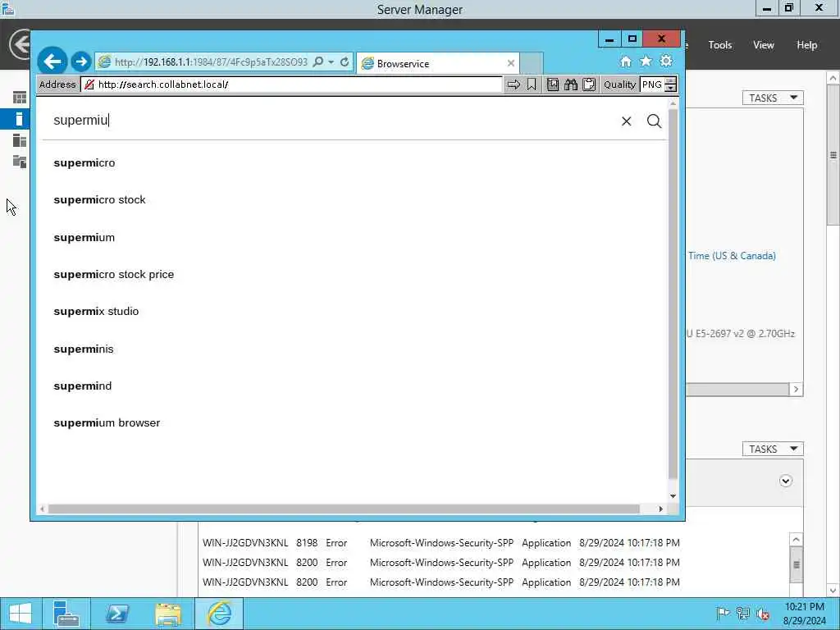Image resolution: width=840 pixels, height=630 pixels.
Task: Choose the 'supermicro stock' suggestion
Action: pos(99,200)
